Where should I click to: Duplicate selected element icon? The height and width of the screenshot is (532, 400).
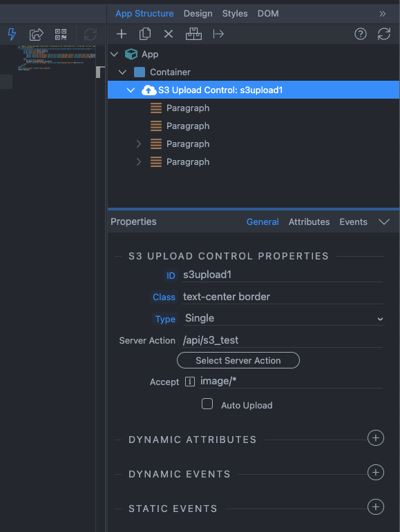[x=145, y=34]
